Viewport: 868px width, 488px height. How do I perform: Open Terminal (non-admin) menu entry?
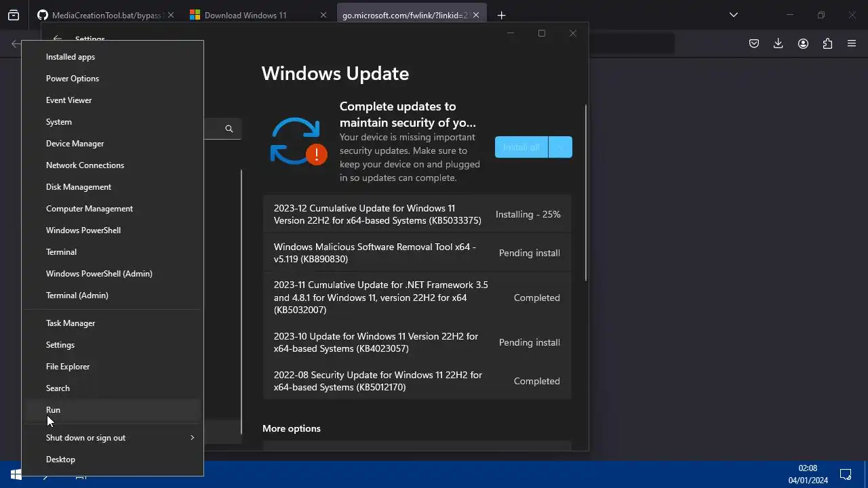click(x=113, y=252)
